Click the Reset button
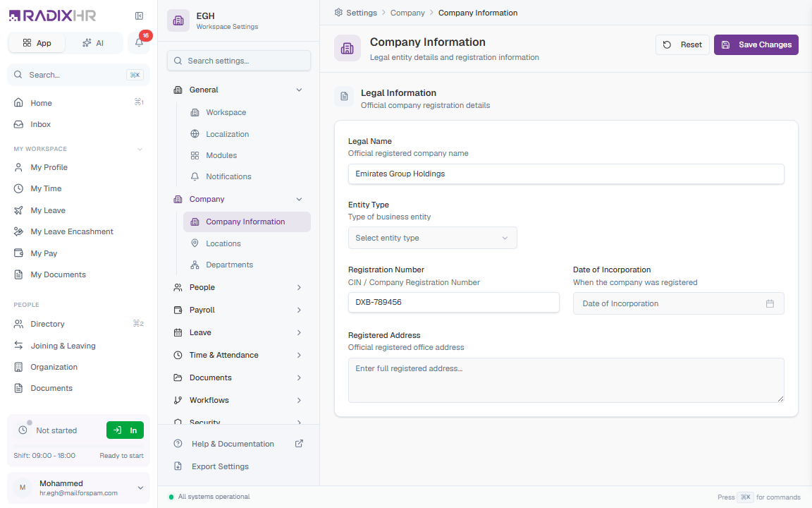 [682, 44]
